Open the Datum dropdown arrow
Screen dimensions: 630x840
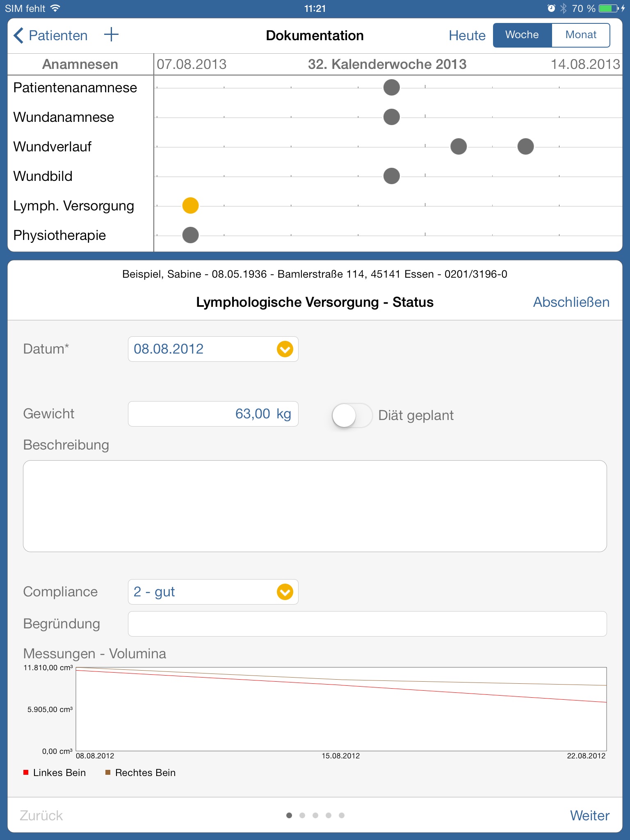pyautogui.click(x=285, y=349)
